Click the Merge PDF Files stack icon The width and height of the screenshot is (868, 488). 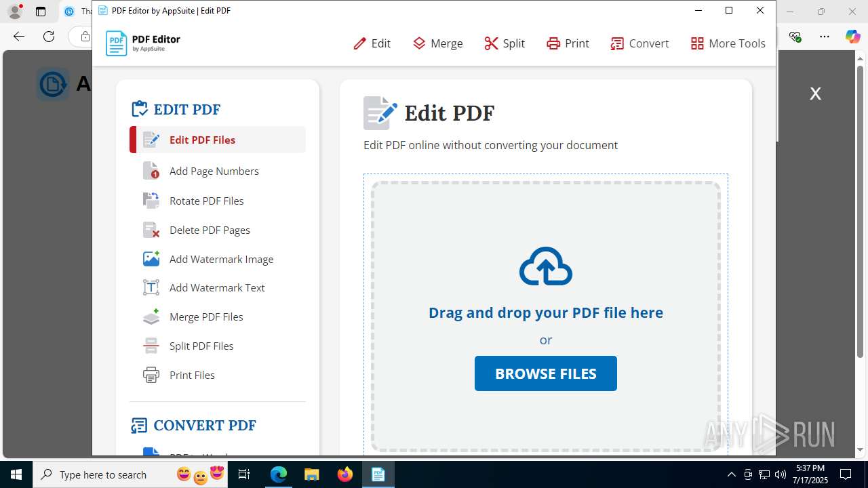point(151,317)
